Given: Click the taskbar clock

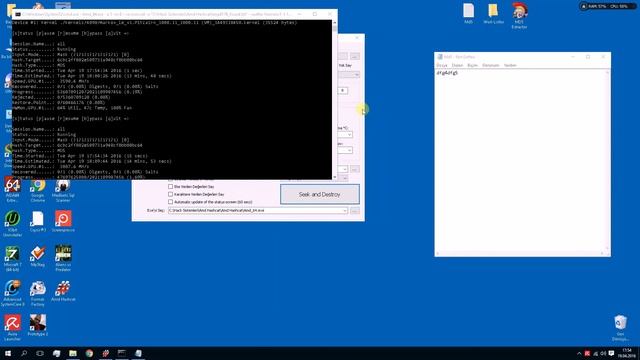Looking at the screenshot, I should click(627, 353).
